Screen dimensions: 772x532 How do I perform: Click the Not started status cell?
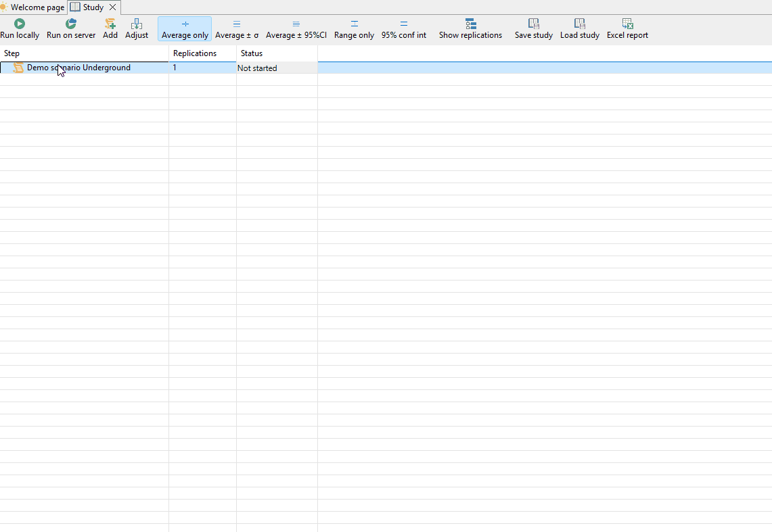click(277, 68)
